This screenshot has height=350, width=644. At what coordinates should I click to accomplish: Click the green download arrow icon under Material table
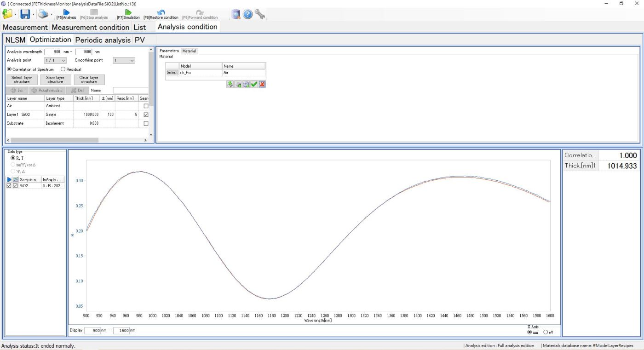(230, 84)
